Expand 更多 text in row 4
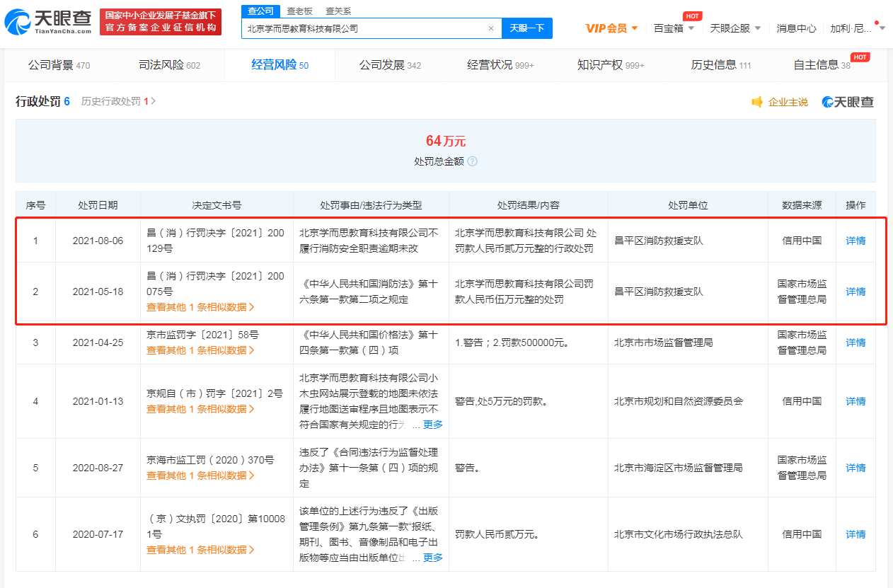Viewport: 893px width, 588px height. coord(432,425)
